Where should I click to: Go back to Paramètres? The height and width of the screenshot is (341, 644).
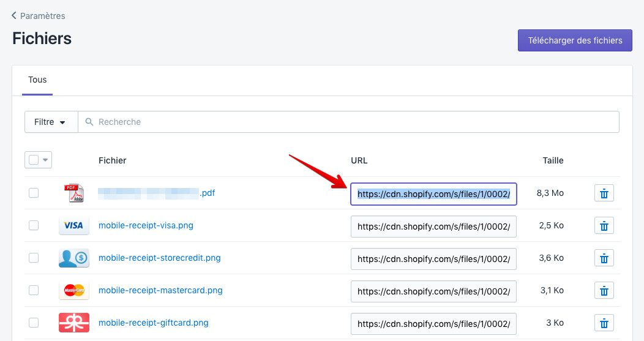coord(38,16)
